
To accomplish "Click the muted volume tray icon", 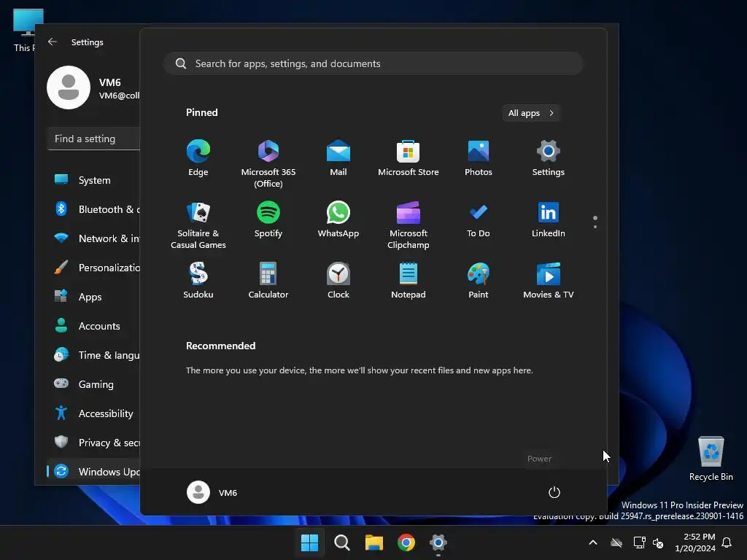I will point(658,542).
